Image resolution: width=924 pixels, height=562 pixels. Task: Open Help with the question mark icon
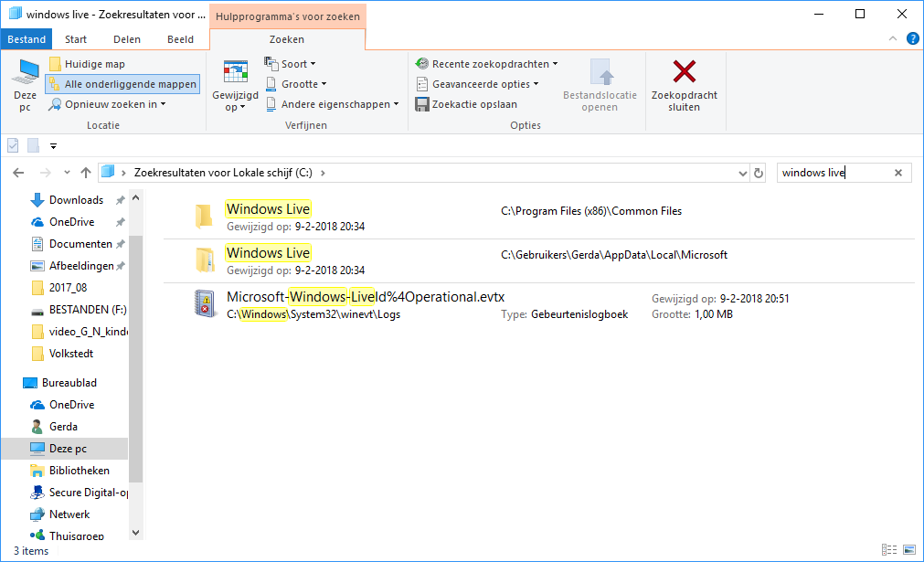[913, 39]
